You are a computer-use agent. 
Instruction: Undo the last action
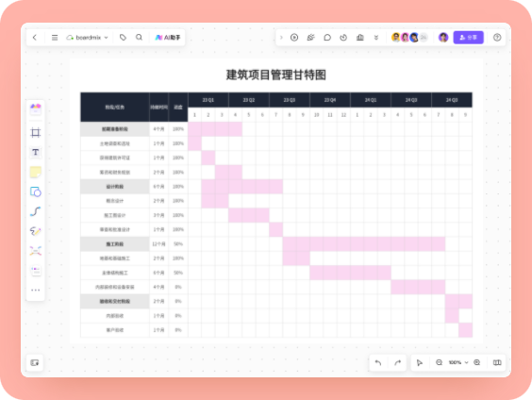378,362
